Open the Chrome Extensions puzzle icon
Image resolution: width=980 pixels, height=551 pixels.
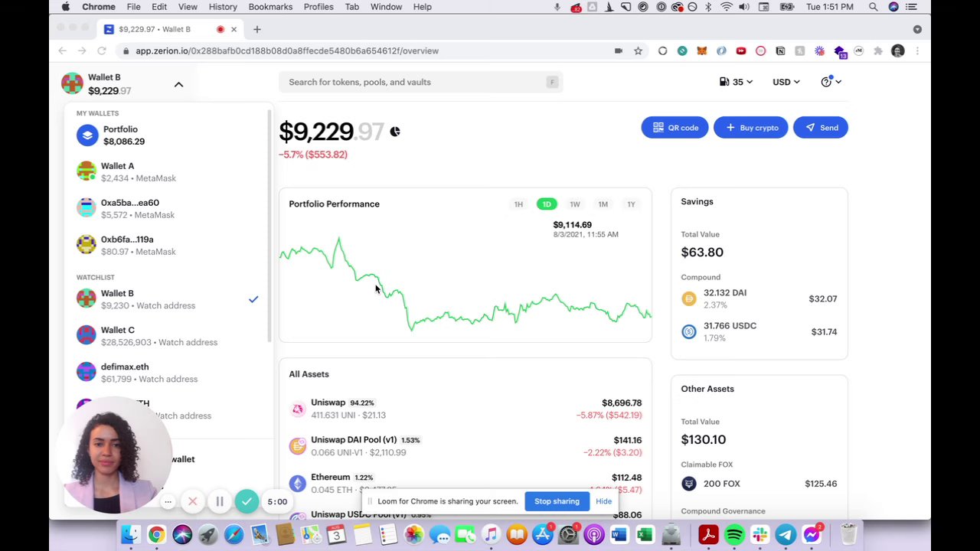click(x=878, y=51)
